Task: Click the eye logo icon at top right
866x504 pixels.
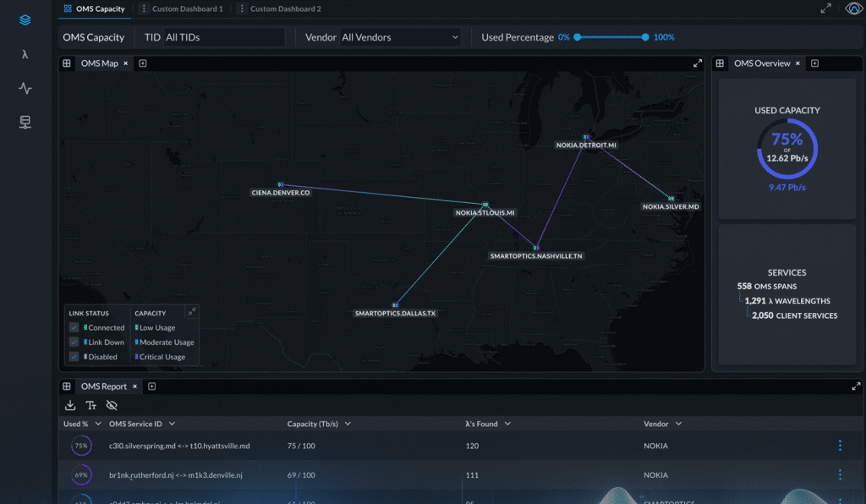Action: [x=854, y=8]
